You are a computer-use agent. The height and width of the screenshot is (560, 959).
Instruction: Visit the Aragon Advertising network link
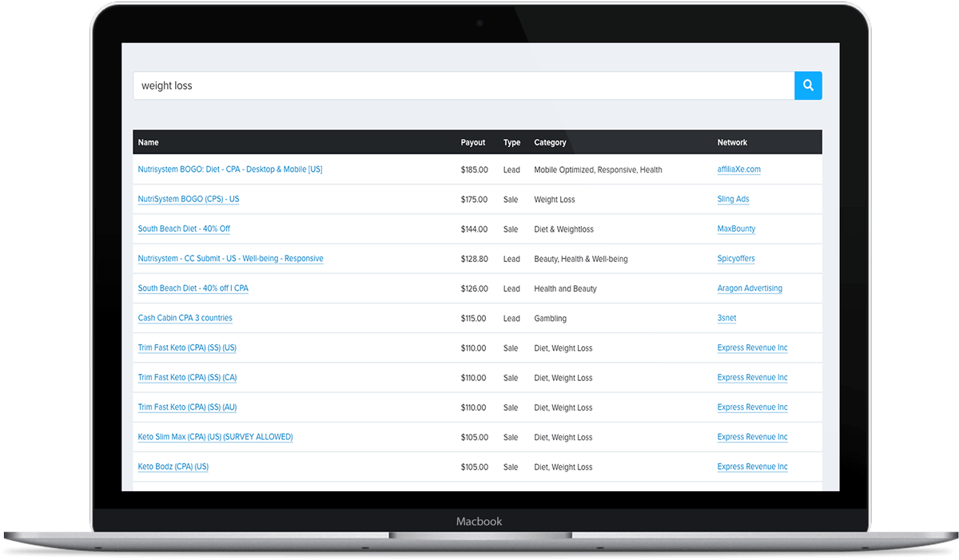tap(750, 288)
